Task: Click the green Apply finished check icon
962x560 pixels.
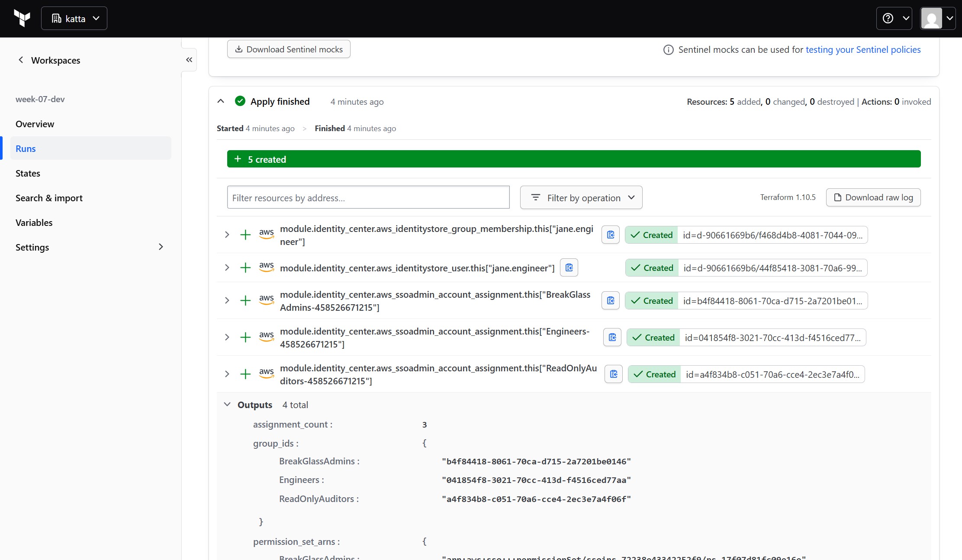Action: click(240, 101)
